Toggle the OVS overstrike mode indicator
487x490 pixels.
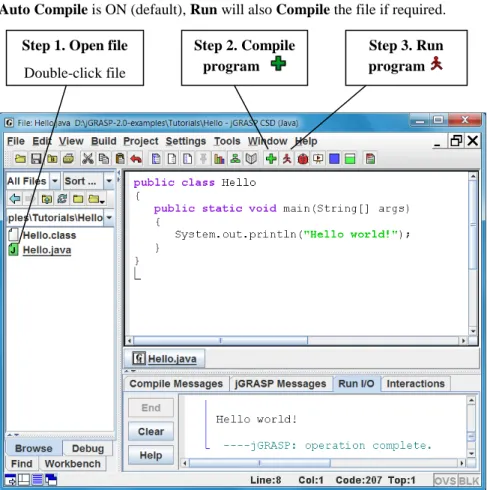445,481
